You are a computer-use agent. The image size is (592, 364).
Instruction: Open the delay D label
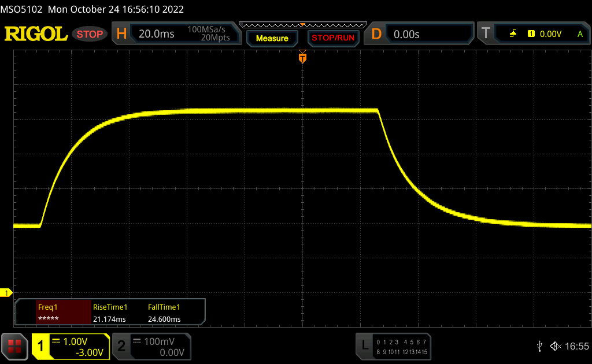(x=376, y=34)
